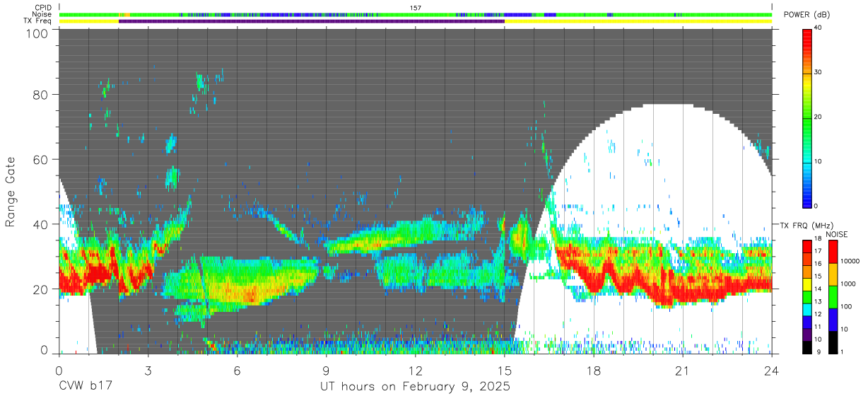Click the CPID value '157'
The width and height of the screenshot is (868, 401).
pyautogui.click(x=416, y=7)
